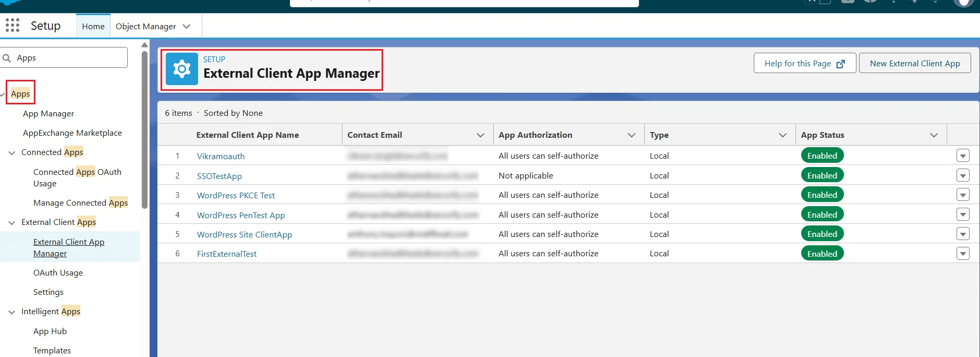Open Object Manager tab dropdown chevron
Screen dimensions: 980x357
pyautogui.click(x=187, y=26)
